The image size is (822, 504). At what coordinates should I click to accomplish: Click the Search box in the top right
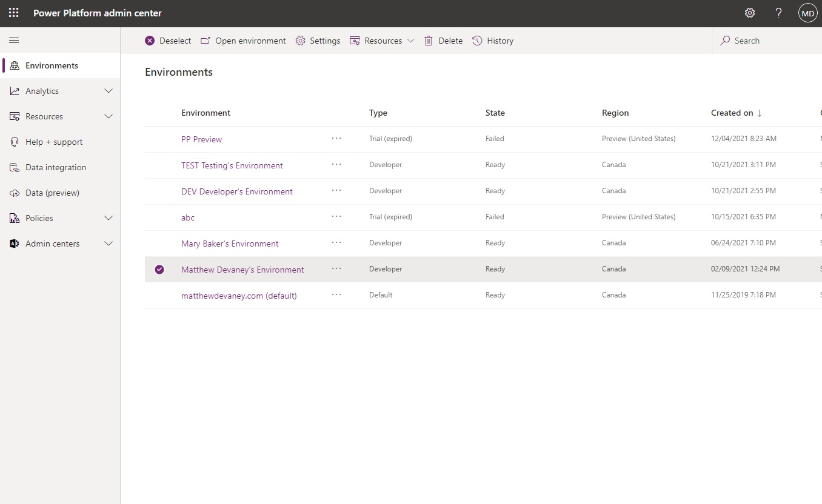757,40
